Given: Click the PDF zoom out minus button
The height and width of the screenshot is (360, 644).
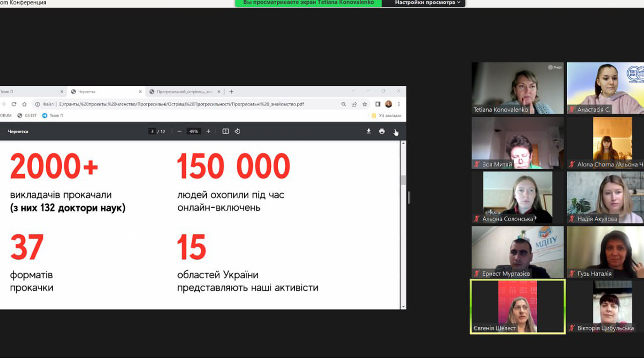Looking at the screenshot, I should [179, 131].
